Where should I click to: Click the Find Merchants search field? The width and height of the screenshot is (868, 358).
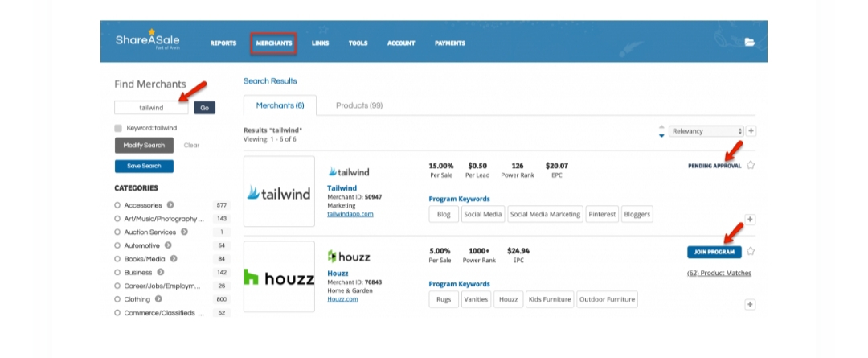pos(151,108)
